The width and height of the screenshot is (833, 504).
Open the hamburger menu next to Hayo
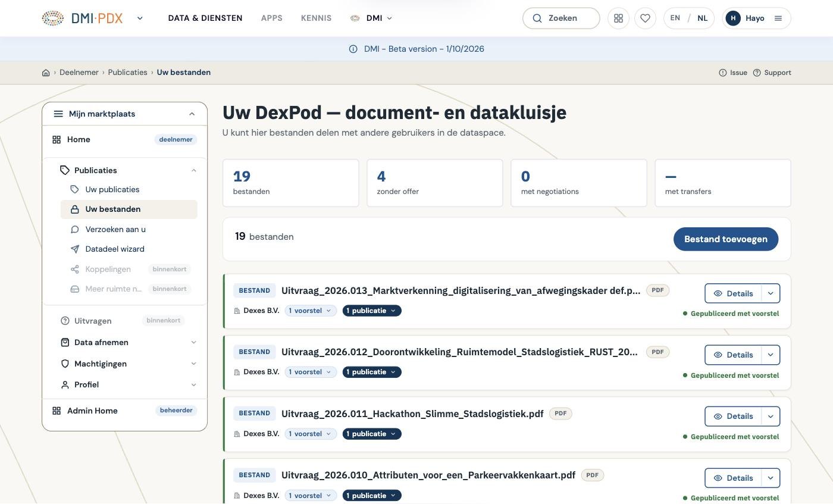click(778, 18)
